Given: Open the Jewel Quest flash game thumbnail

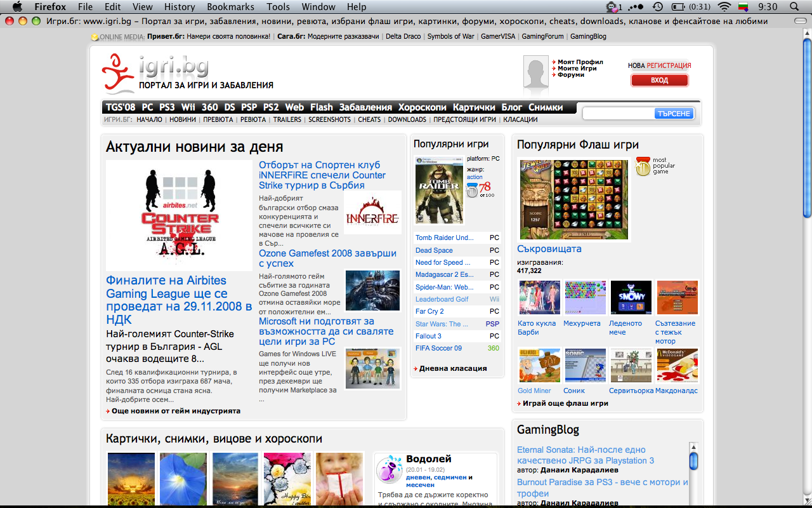Looking at the screenshot, I should point(574,199).
